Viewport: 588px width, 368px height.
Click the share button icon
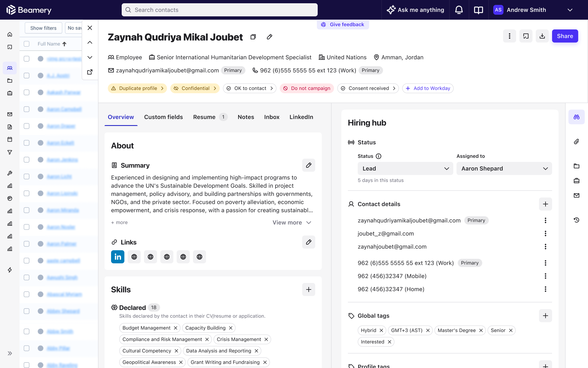coord(565,36)
